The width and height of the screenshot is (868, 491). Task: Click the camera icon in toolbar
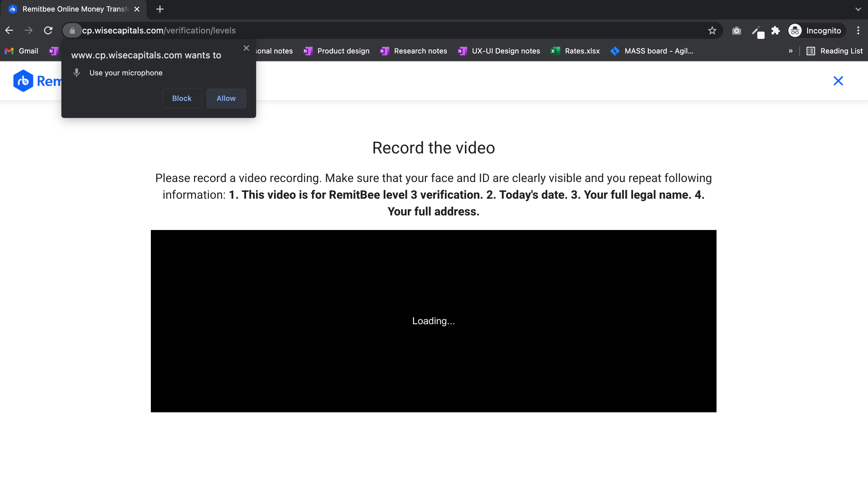pos(736,31)
